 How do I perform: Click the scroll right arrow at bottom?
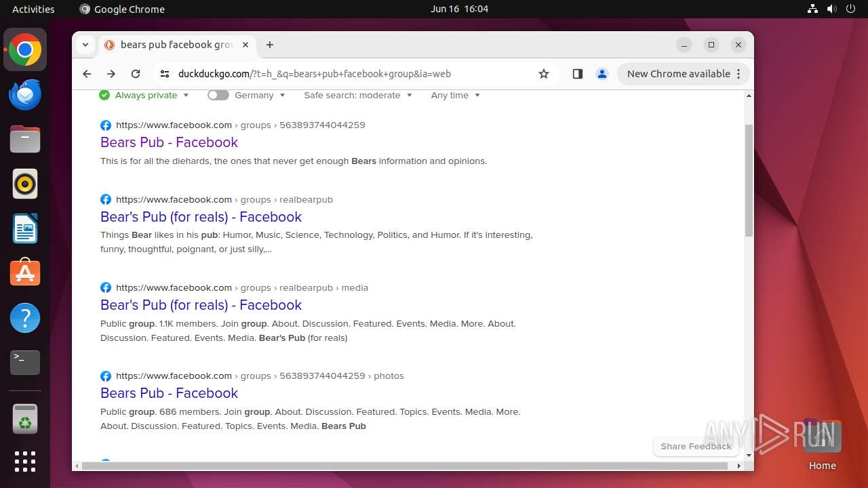tap(739, 466)
